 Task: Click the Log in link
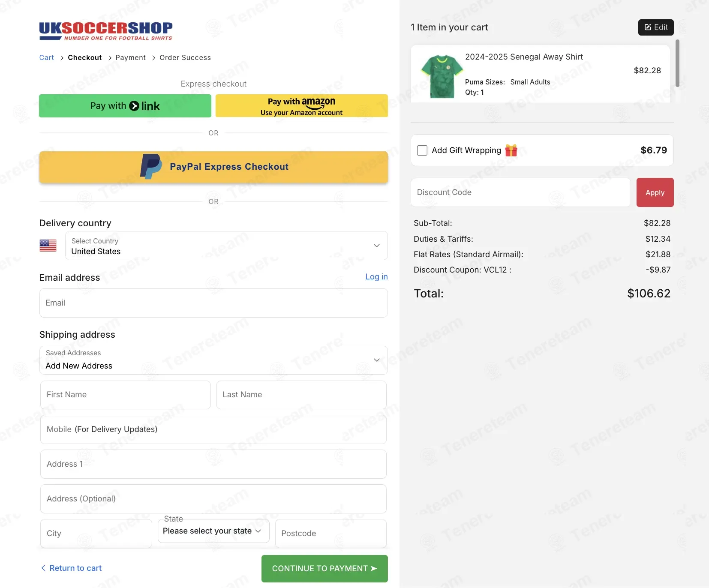coord(376,277)
